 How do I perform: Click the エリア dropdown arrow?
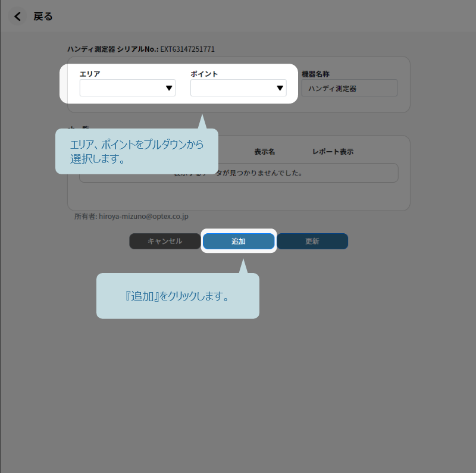tap(169, 88)
